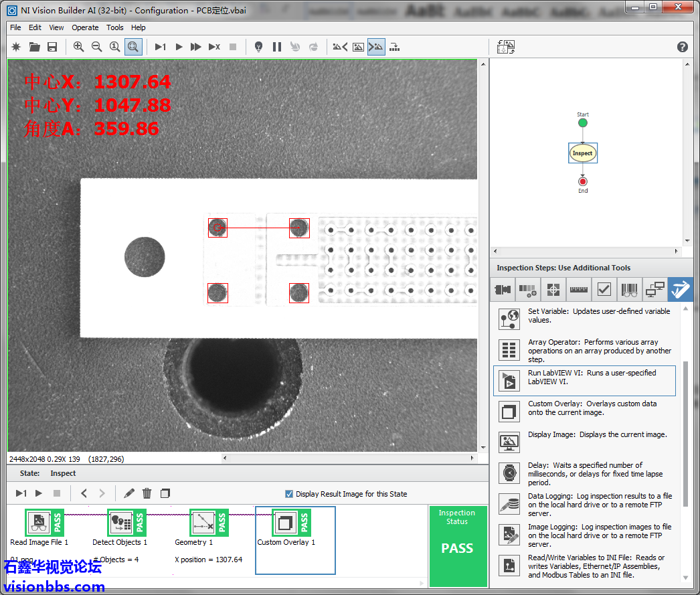Viewport: 700px width, 595px height.
Task: Click the image viewer horizontal scrollbar
Action: (348, 458)
